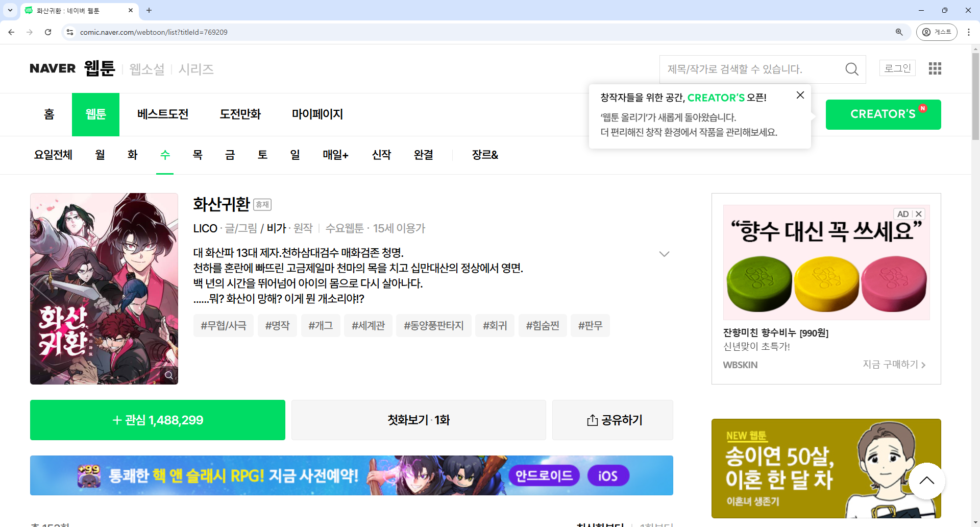980x527 pixels.
Task: Open the 매일+ tab
Action: click(x=335, y=155)
